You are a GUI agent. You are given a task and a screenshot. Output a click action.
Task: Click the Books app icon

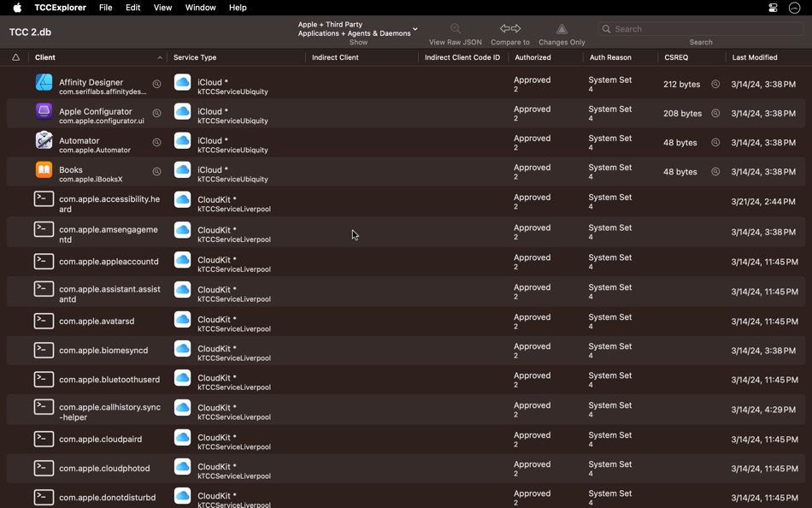click(x=44, y=169)
